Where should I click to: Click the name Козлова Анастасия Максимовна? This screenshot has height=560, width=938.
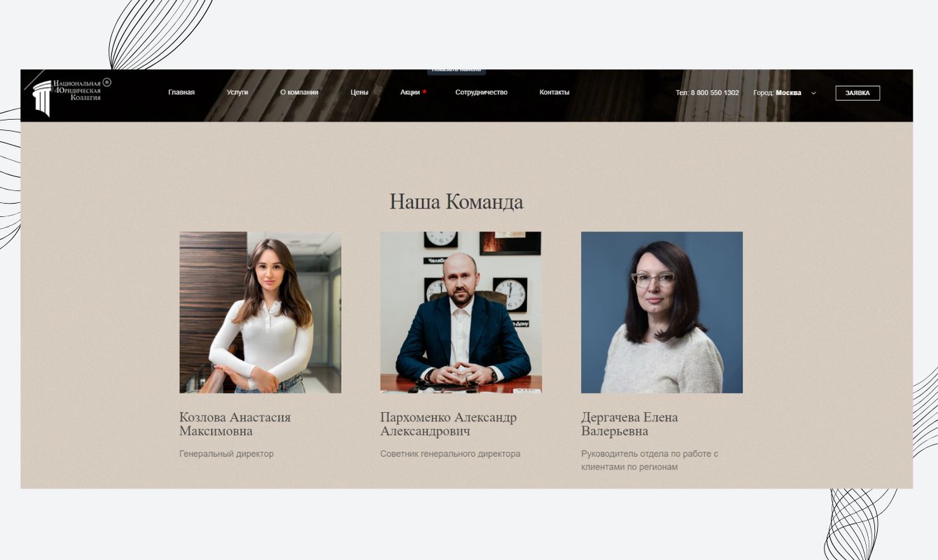click(234, 424)
